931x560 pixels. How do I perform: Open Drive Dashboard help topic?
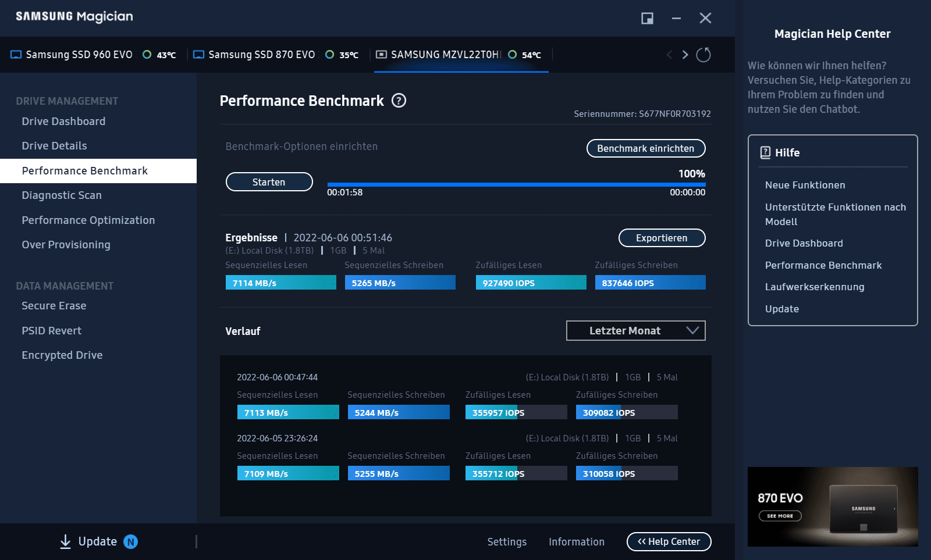(x=804, y=243)
